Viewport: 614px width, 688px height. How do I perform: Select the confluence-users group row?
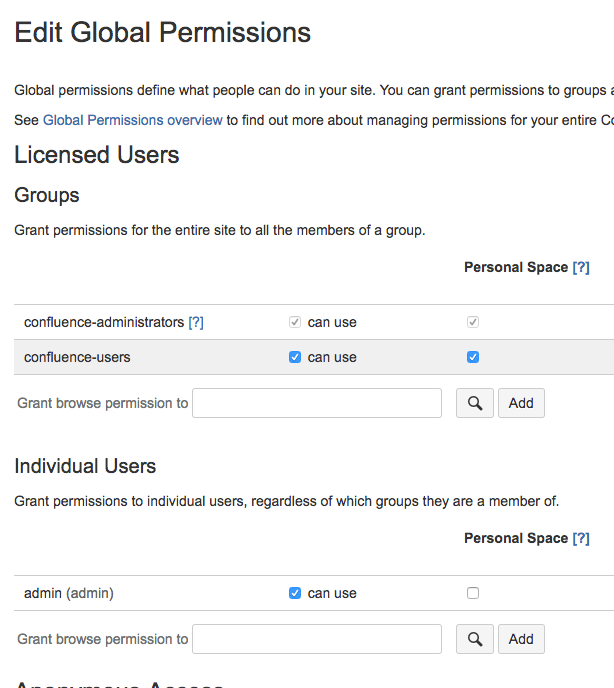pos(77,357)
